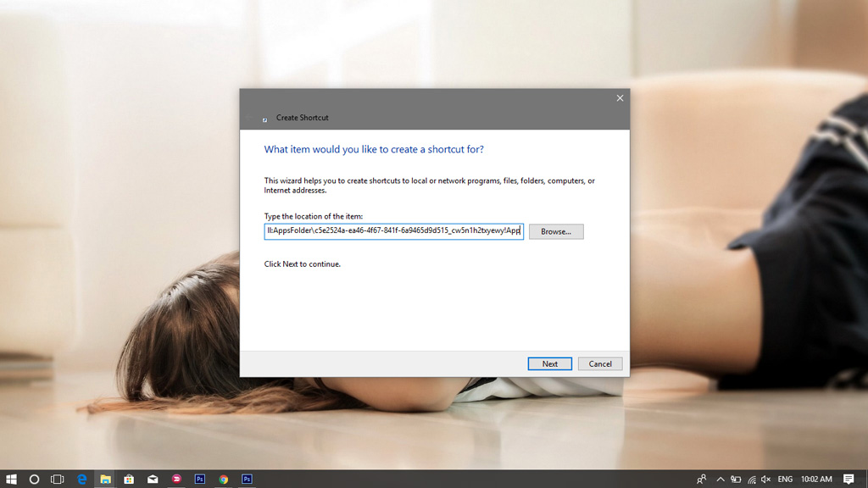
Task: Open Task View on the taskbar
Action: click(58, 480)
